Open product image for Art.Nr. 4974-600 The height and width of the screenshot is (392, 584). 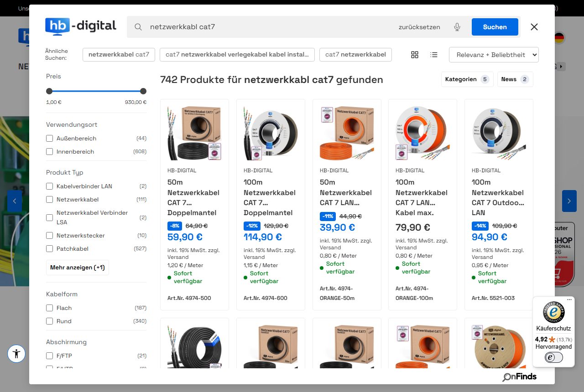pyautogui.click(x=271, y=133)
